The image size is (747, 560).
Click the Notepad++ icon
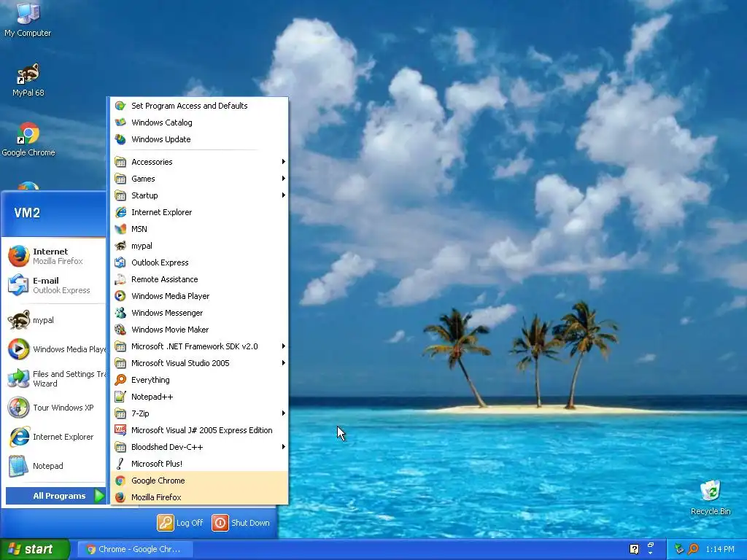[120, 397]
